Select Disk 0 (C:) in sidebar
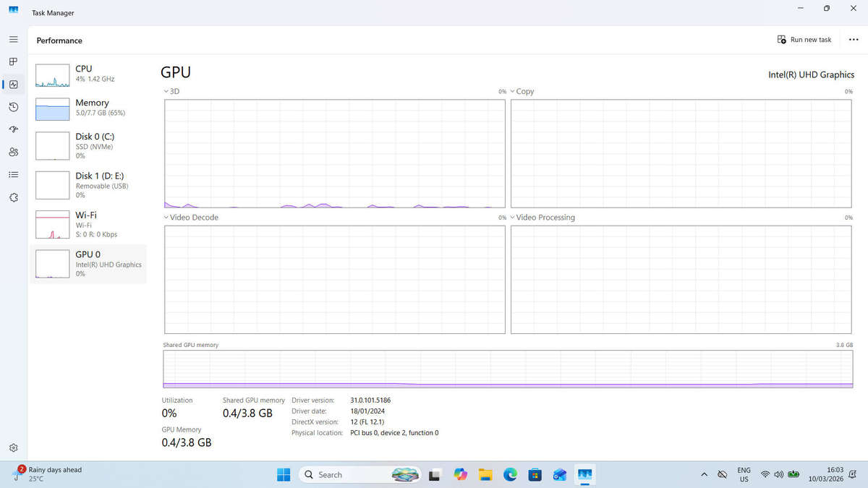 coord(88,146)
